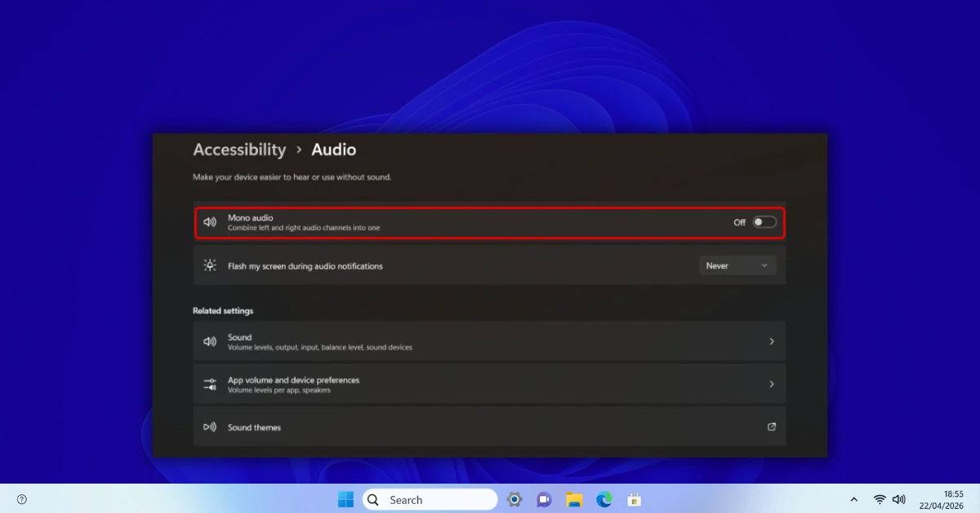Click the app volume mixer icon
980x513 pixels.
tap(210, 383)
